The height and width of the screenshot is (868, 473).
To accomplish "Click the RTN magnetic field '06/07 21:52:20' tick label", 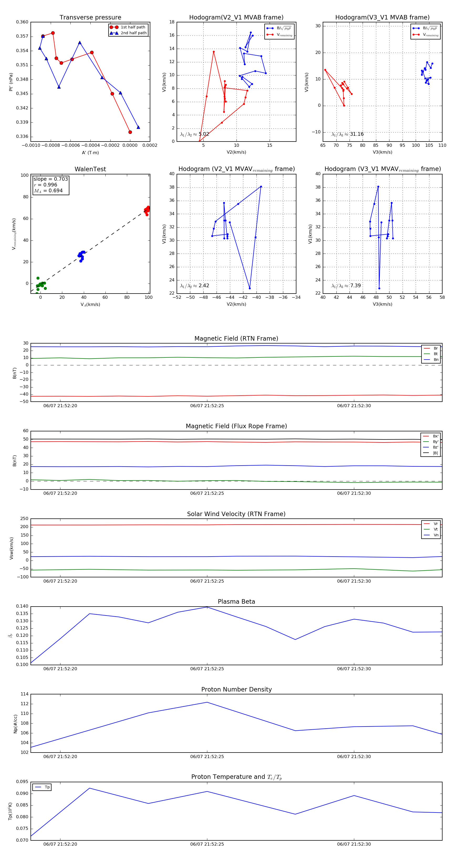I will (x=60, y=406).
